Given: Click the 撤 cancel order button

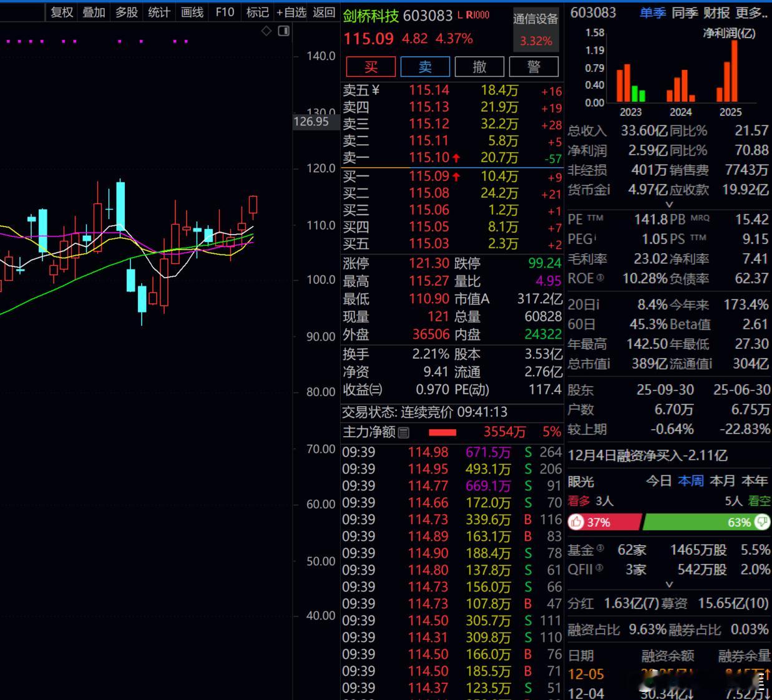Looking at the screenshot, I should pyautogui.click(x=479, y=67).
